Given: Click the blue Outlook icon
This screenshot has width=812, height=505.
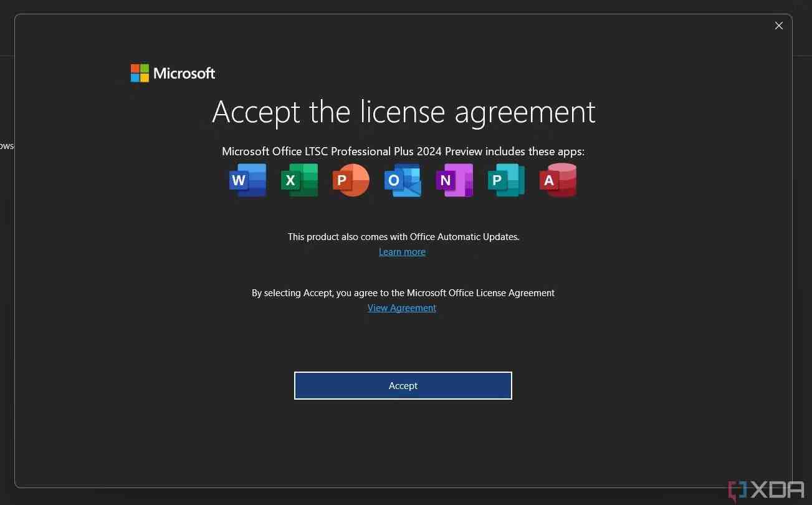Looking at the screenshot, I should tap(403, 180).
